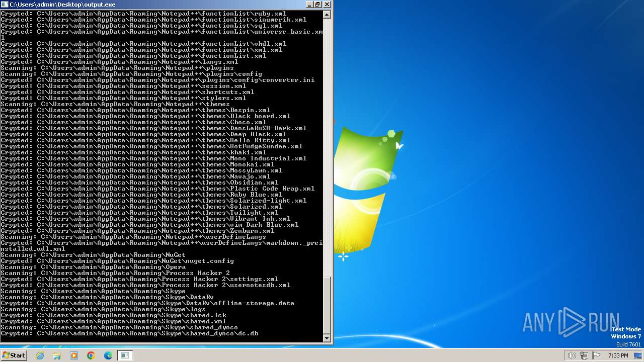Select the output.exe console taskbar button
The image size is (644, 362).
point(125,355)
